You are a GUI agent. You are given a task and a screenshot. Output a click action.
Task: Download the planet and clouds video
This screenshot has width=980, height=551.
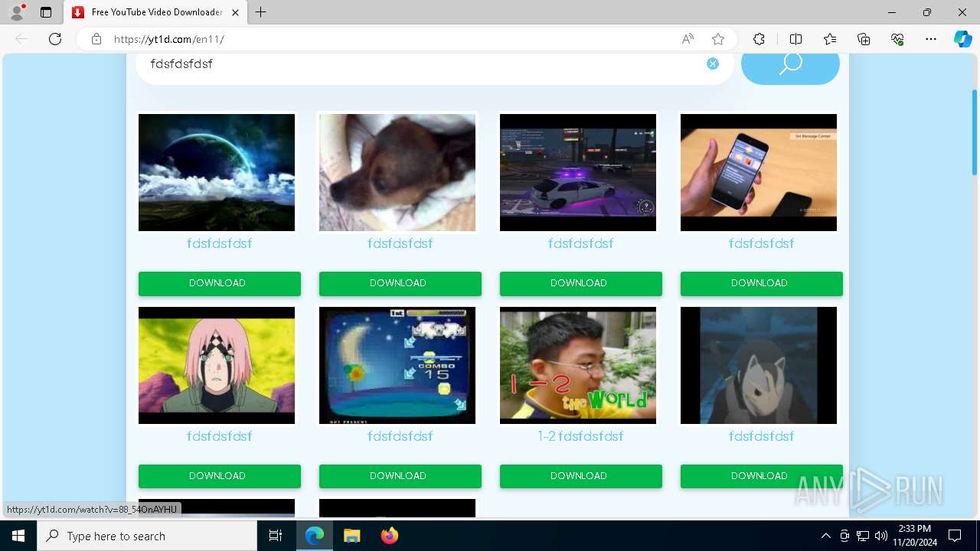[x=220, y=283]
